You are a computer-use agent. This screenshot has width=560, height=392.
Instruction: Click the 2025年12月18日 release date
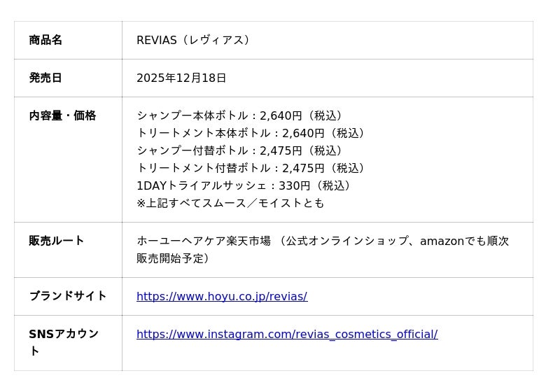click(x=181, y=78)
